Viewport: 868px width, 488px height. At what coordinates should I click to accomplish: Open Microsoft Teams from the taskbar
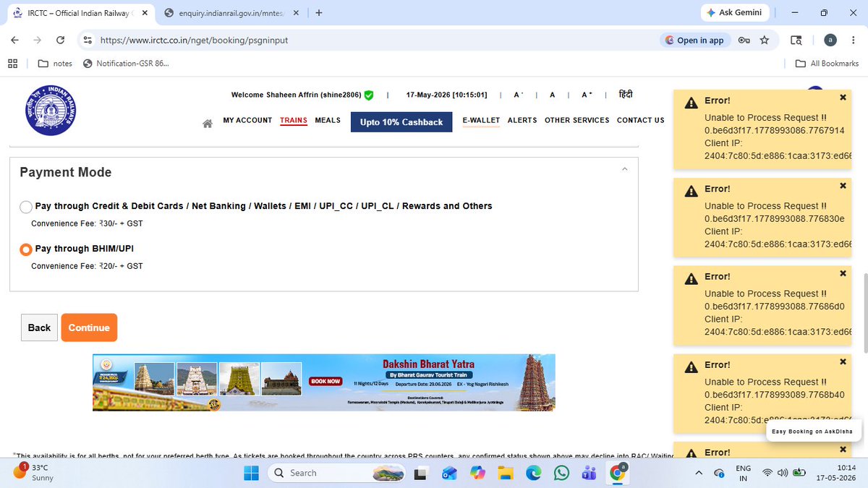coord(589,473)
